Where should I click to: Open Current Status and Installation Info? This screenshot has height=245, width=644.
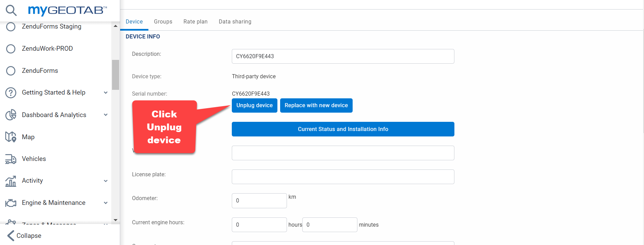click(343, 129)
